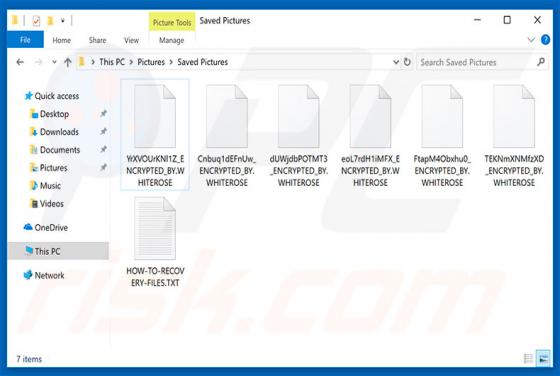Click the search magnifier icon
560x376 pixels.
click(541, 62)
